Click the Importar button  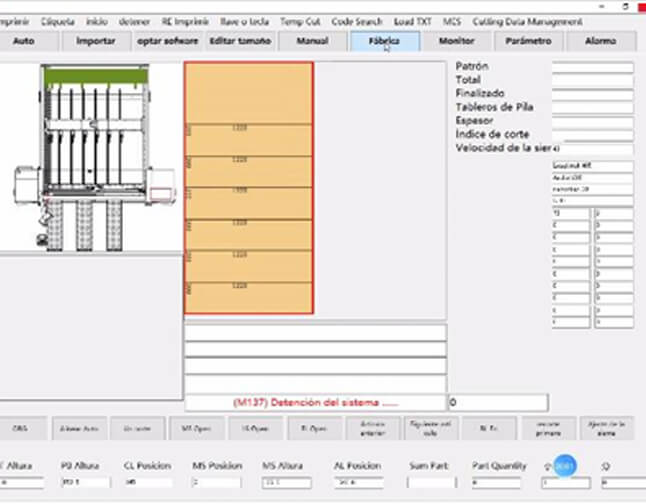96,41
